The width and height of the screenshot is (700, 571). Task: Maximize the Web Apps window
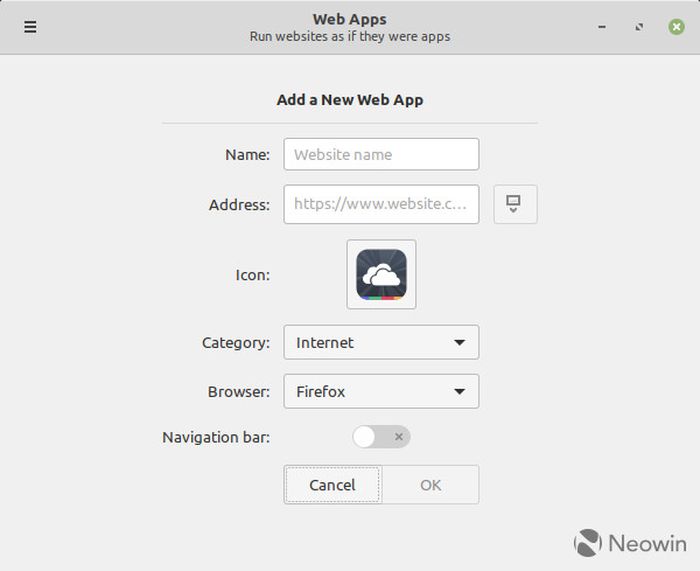coord(639,27)
